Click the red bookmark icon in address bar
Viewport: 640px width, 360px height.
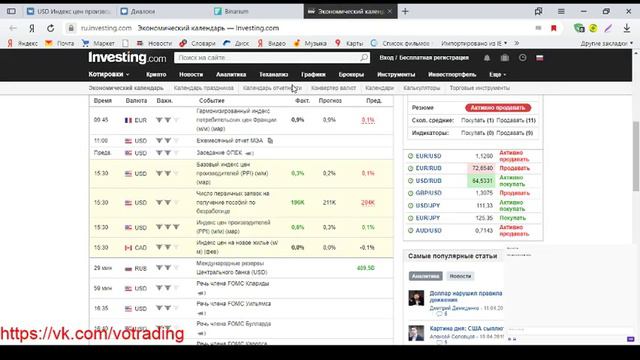(553, 28)
